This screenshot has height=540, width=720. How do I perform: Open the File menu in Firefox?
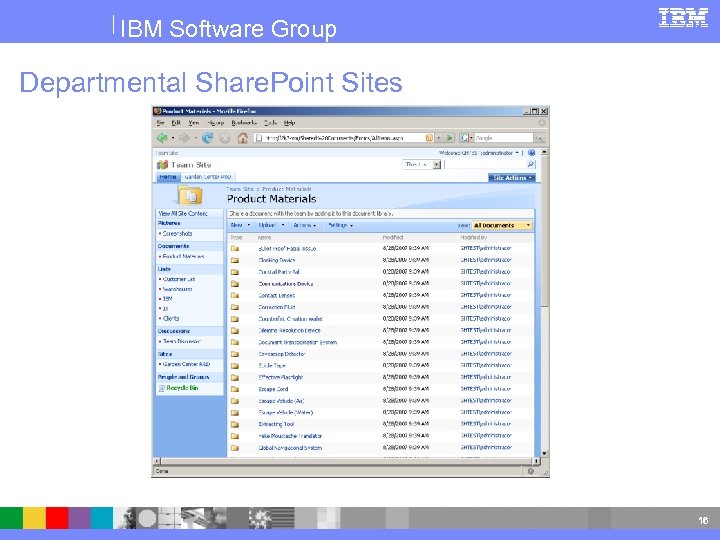pyautogui.click(x=161, y=123)
